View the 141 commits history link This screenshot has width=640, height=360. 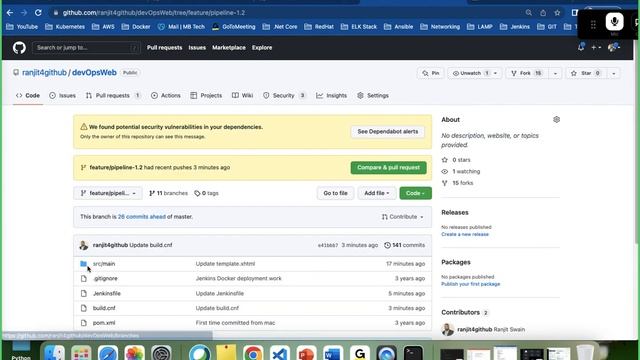(404, 245)
